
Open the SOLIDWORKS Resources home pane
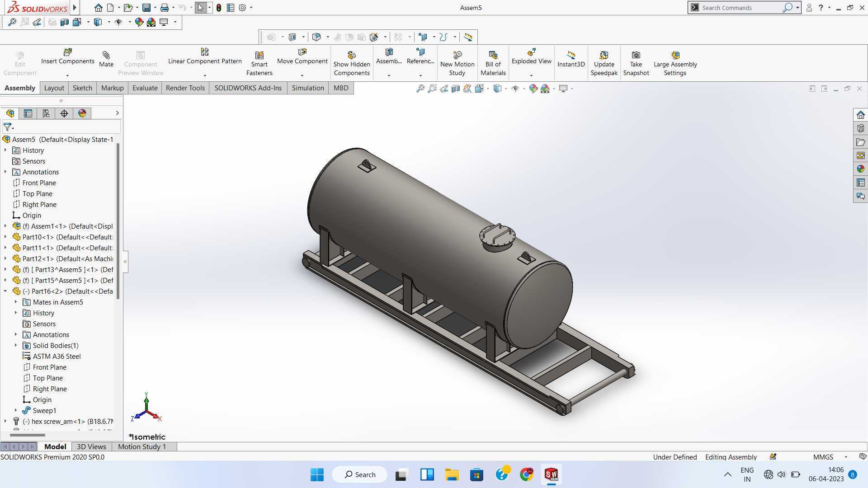click(x=860, y=115)
